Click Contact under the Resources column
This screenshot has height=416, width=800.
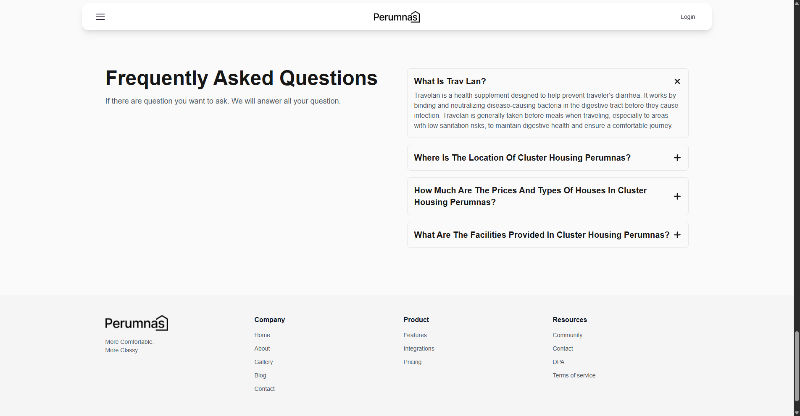click(563, 348)
